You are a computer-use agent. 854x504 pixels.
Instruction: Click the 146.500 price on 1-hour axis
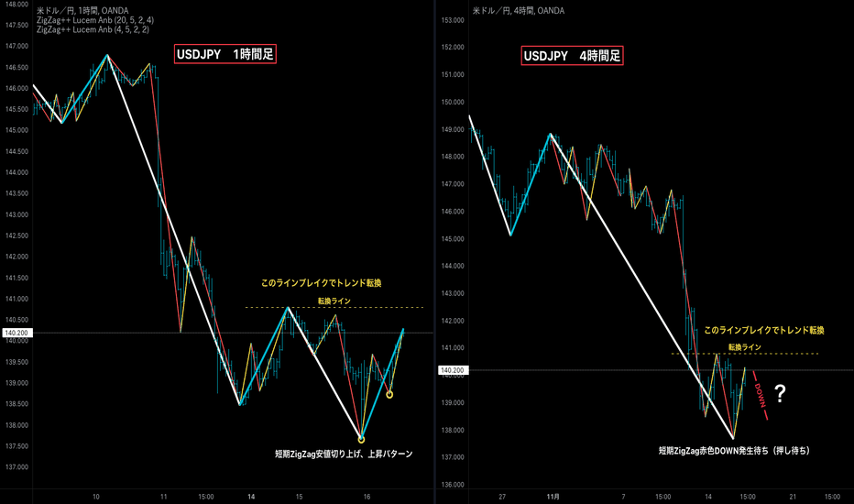tap(16, 67)
